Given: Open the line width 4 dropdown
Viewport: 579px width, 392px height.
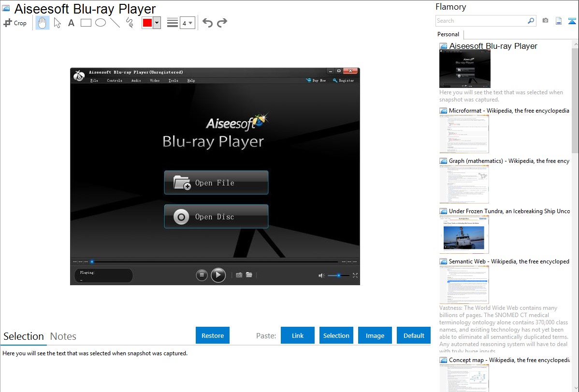Looking at the screenshot, I should (187, 23).
